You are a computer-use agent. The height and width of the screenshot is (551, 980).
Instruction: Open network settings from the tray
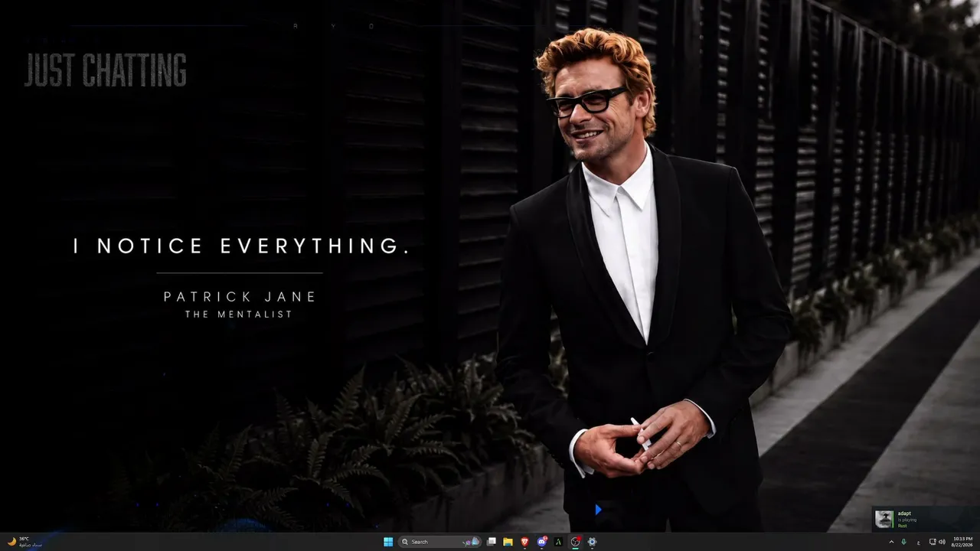pos(932,542)
